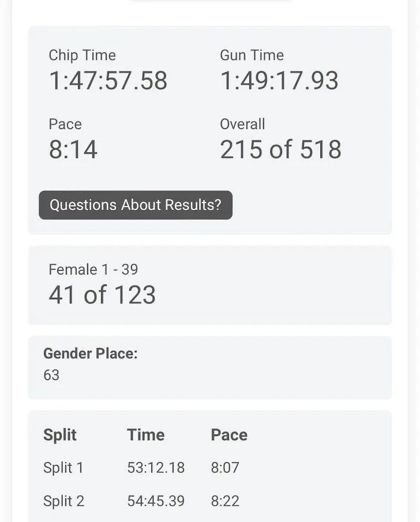Click Split 2 time 54:45.39
The width and height of the screenshot is (420, 522).
tap(156, 501)
